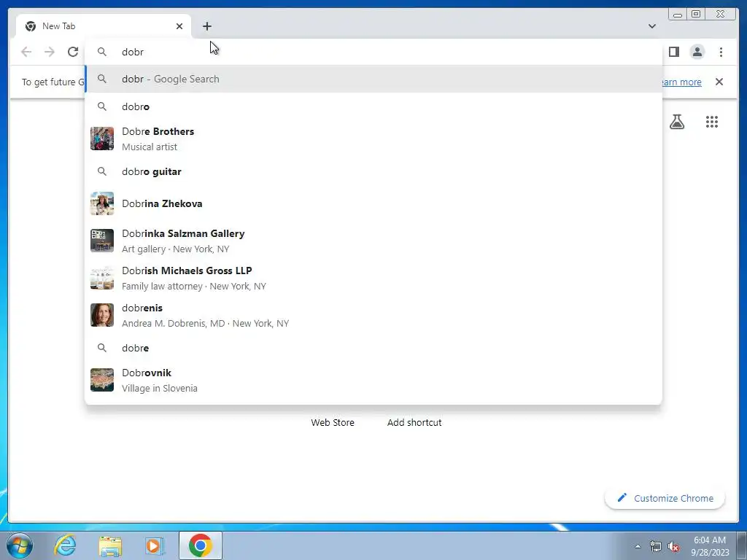Open Chrome three-dot menu
This screenshot has height=560, width=747.
coord(721,52)
